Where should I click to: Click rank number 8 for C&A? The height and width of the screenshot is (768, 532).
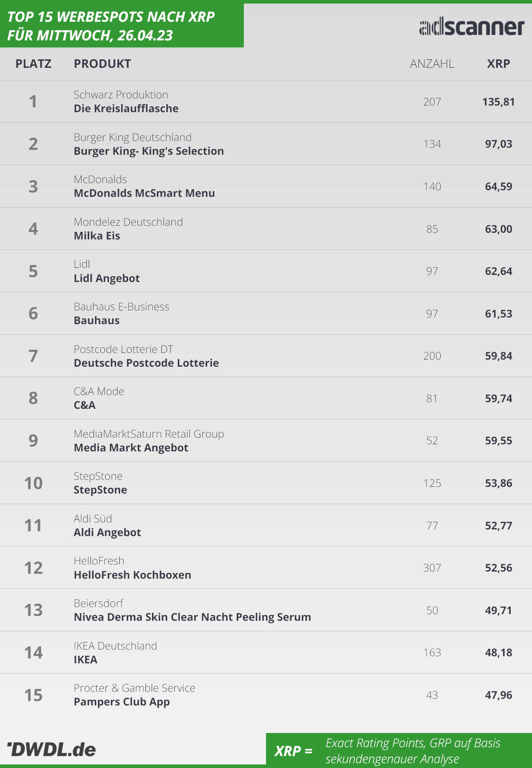pyautogui.click(x=33, y=398)
